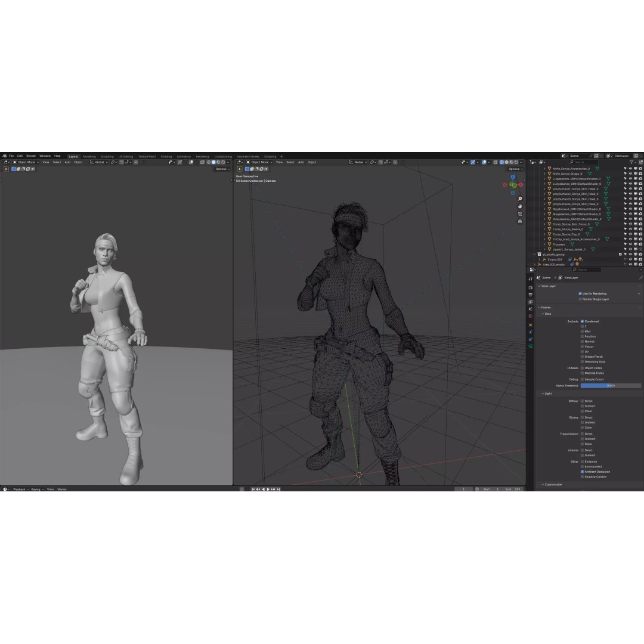Click the blue Z axis on navigation gizmo
The image size is (644, 644).
(513, 177)
